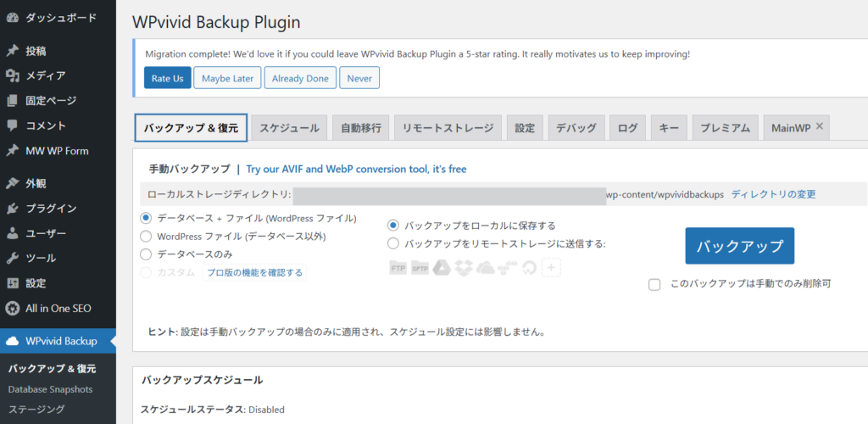Viewport: 868px width, 424px height.
Task: Choose the Dropbox storage icon
Action: 464,268
